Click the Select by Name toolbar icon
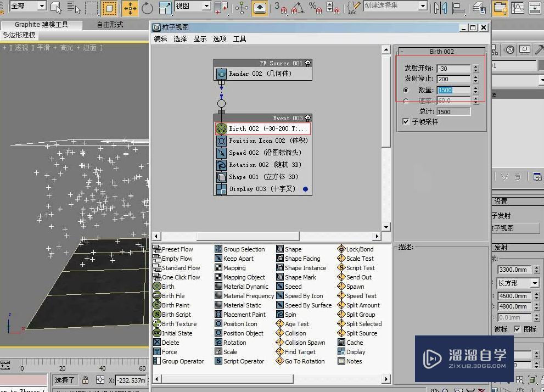The width and height of the screenshot is (544, 392). pos(73,8)
